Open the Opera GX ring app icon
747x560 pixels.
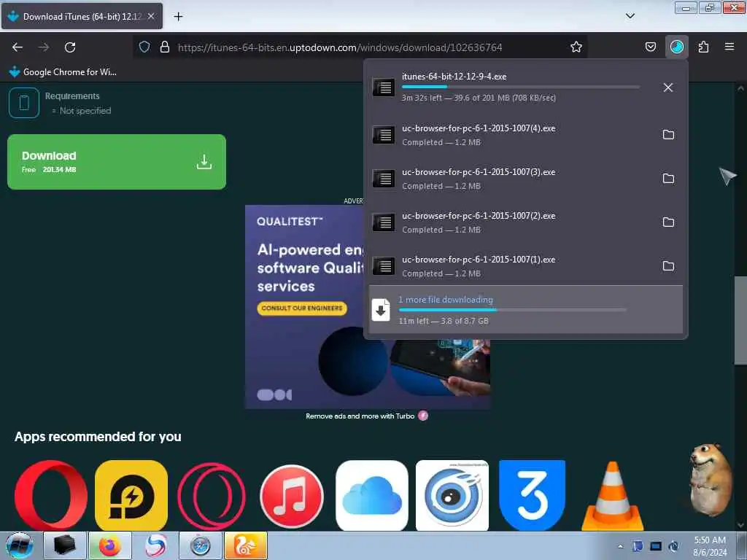click(212, 495)
